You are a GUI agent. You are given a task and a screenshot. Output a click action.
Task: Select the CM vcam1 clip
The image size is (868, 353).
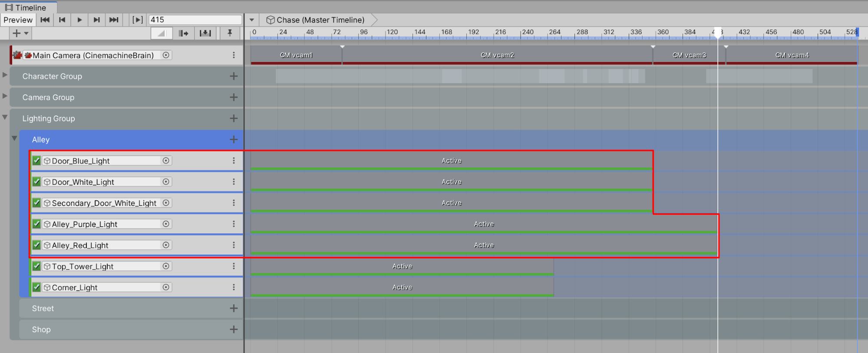296,55
